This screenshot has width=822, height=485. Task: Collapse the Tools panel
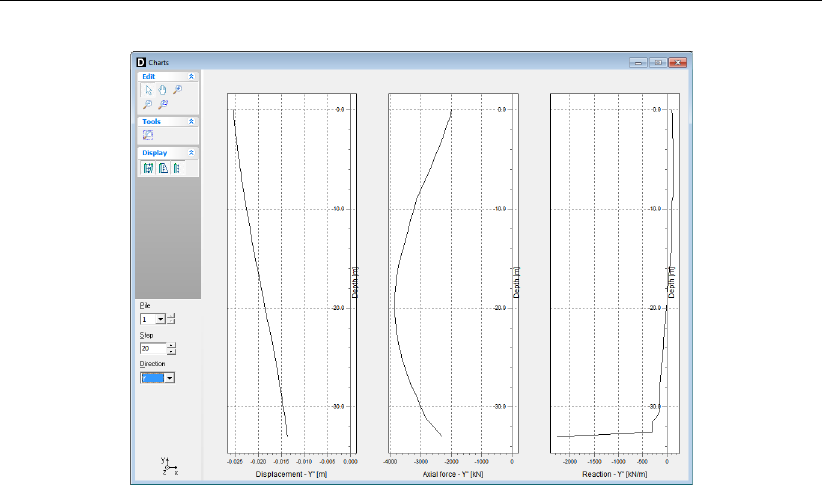[192, 121]
